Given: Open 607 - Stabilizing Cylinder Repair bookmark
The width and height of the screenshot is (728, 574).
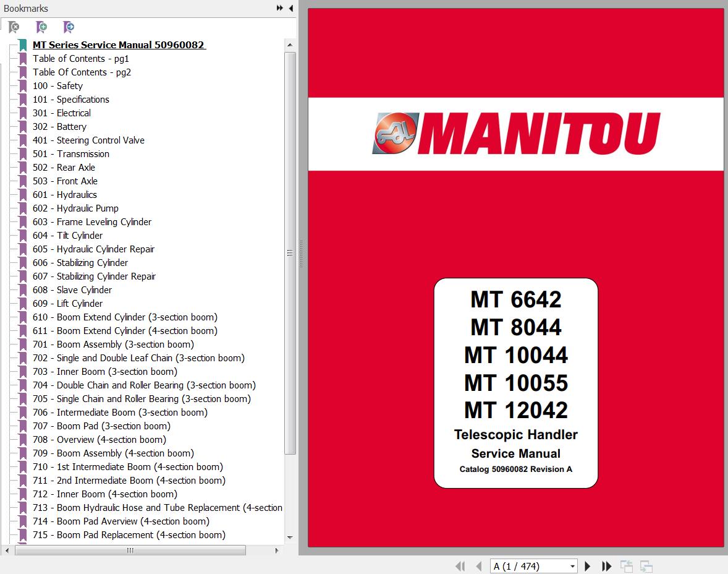Looking at the screenshot, I should point(95,276).
